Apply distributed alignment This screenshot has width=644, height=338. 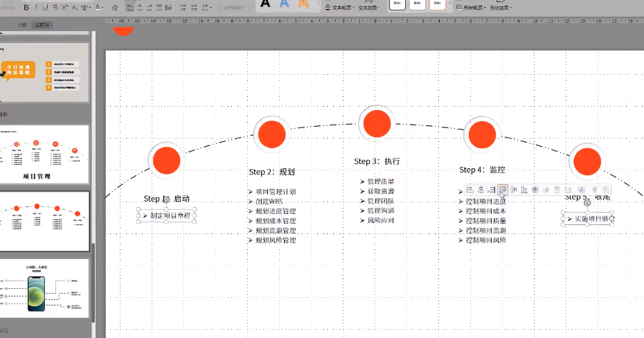click(x=168, y=8)
